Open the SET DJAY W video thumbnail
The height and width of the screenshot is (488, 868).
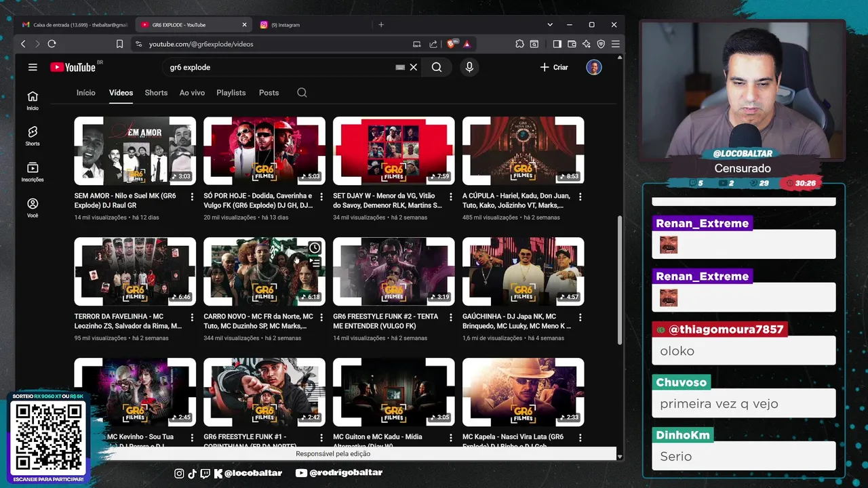pos(394,150)
